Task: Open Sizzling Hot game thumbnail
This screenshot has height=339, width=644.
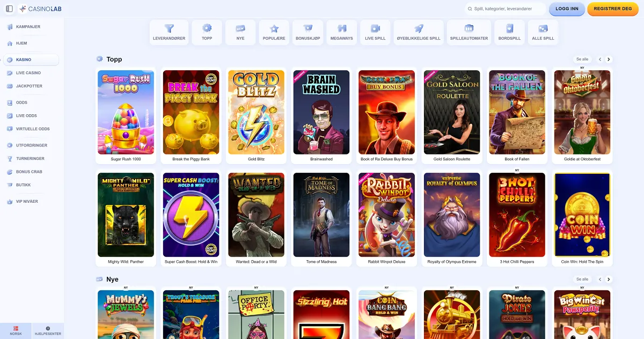Action: [321, 314]
